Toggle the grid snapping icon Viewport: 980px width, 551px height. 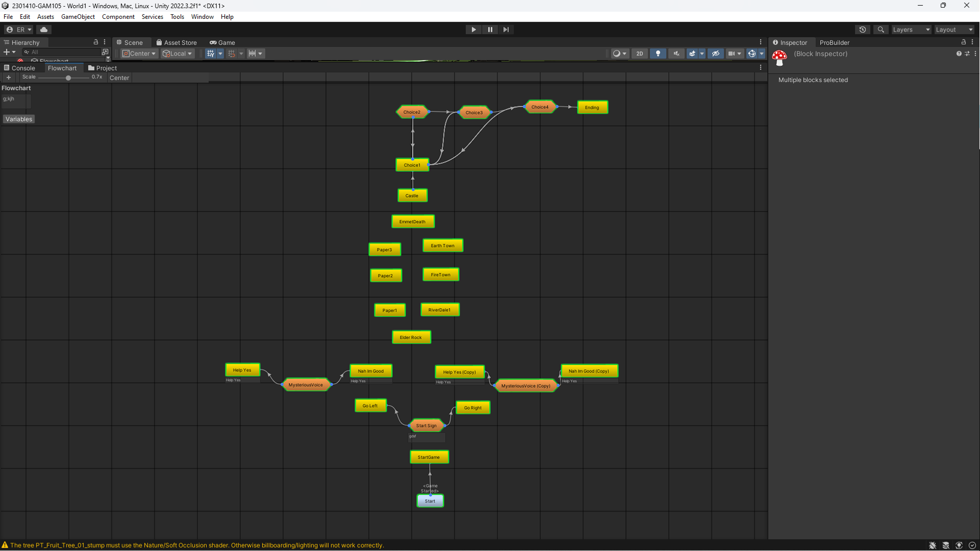[231, 54]
